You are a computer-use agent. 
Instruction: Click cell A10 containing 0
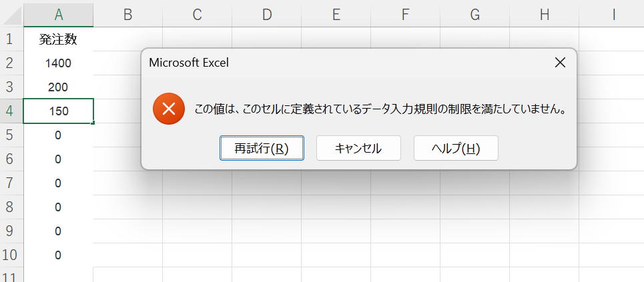58,255
